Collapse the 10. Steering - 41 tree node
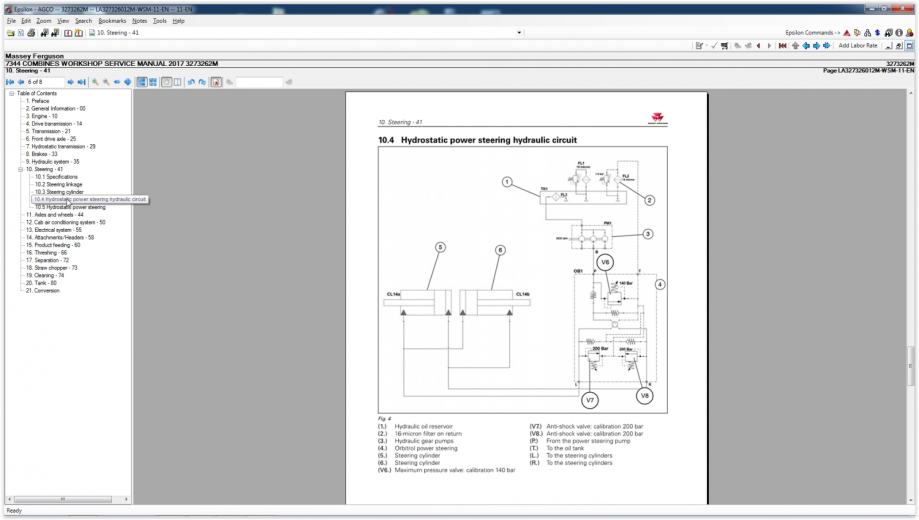This screenshot has height=520, width=919. pos(21,169)
